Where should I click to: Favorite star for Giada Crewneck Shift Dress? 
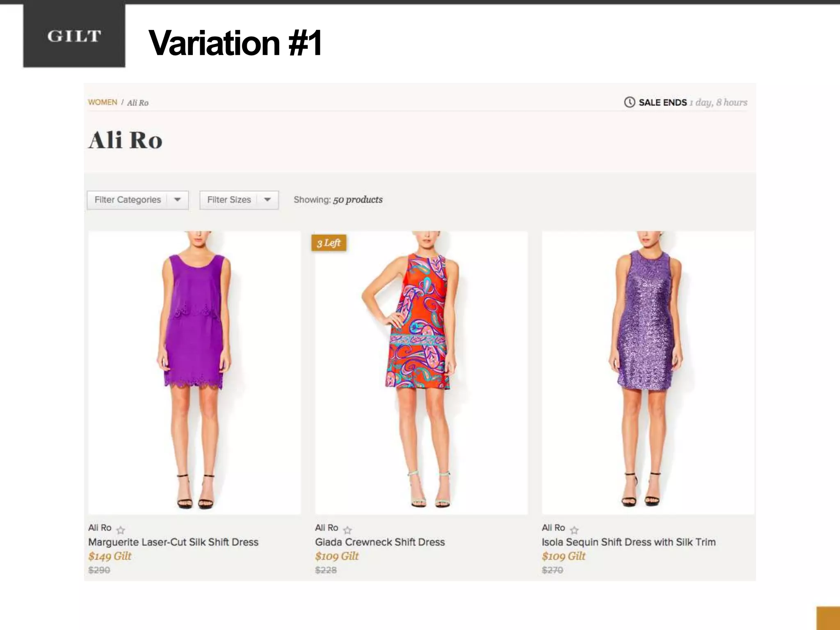click(x=347, y=530)
